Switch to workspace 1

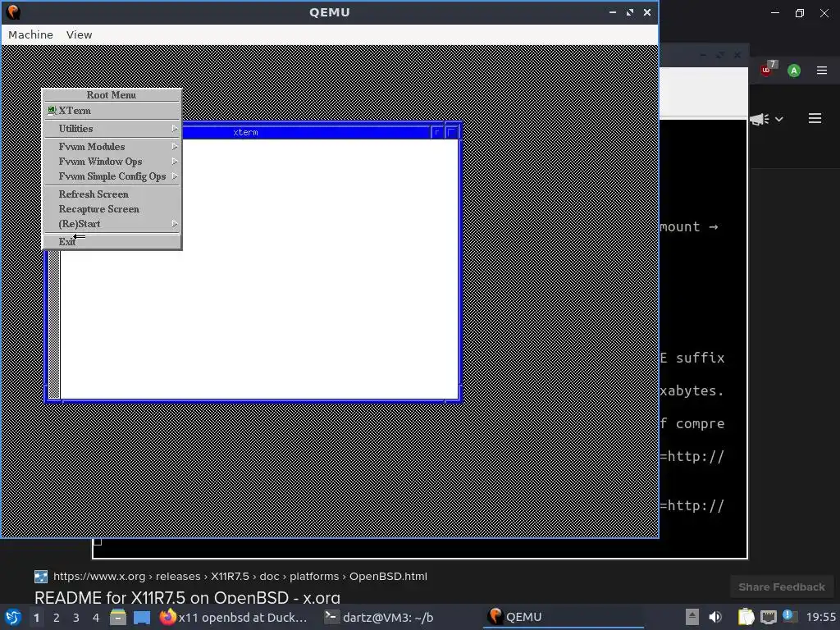pyautogui.click(x=36, y=618)
